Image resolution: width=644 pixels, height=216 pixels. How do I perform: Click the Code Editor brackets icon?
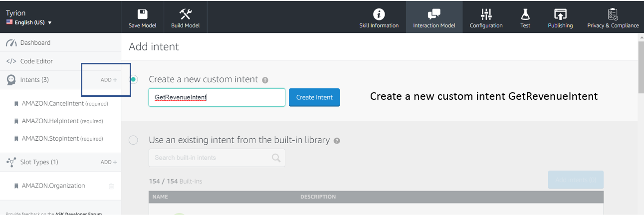coord(11,61)
